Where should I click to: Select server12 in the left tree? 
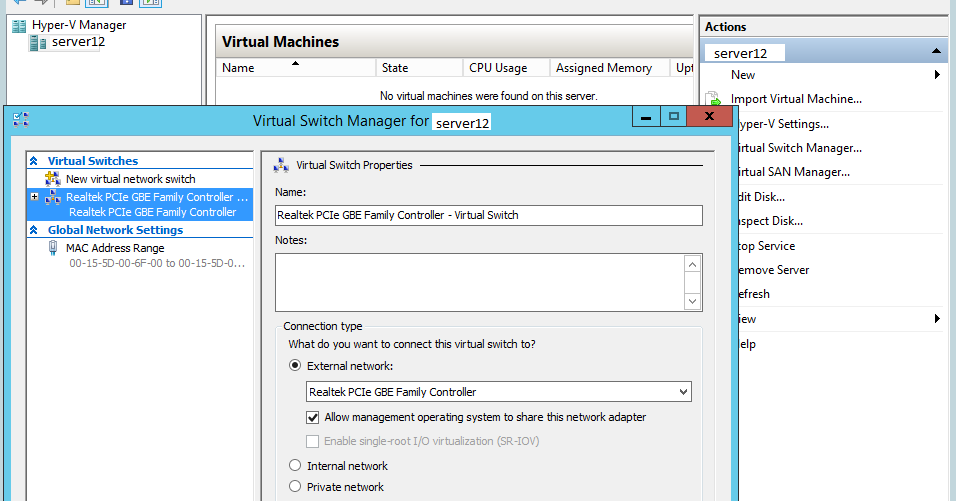coord(78,42)
